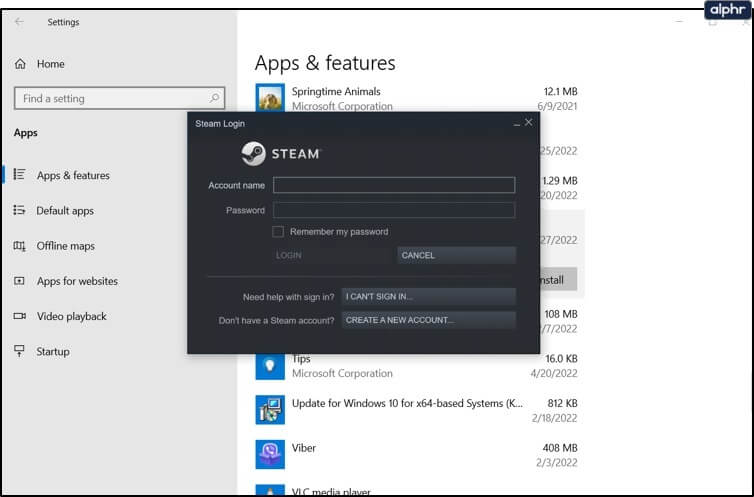The height and width of the screenshot is (497, 754).
Task: Select the Springtime Animals app entry
Action: 416,98
